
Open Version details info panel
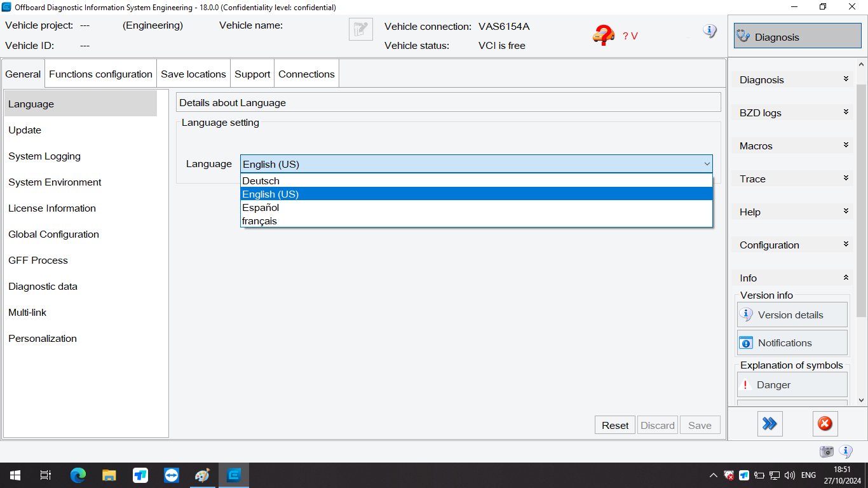click(792, 315)
